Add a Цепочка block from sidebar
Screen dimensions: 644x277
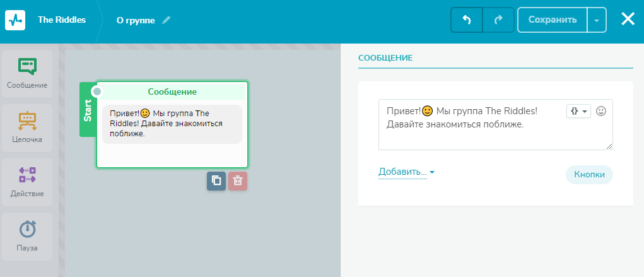(x=27, y=128)
